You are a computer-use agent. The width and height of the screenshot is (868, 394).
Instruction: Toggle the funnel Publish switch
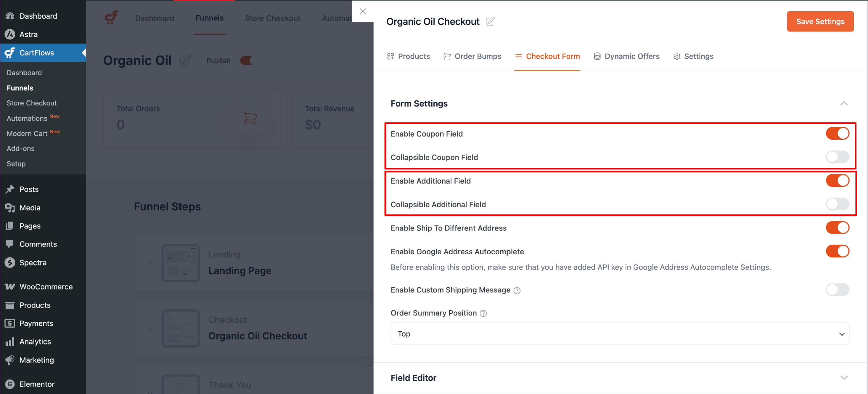tap(250, 61)
